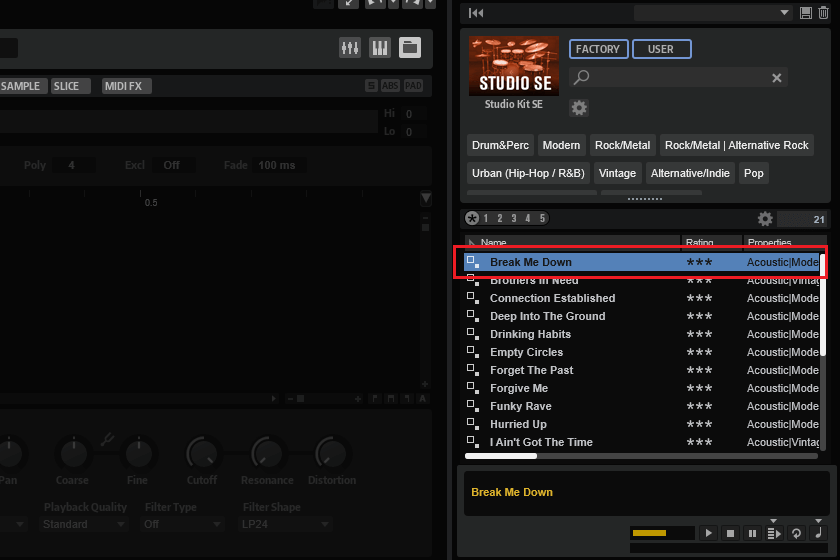
Task: Select the Forgive Me pattern
Action: [x=519, y=388]
